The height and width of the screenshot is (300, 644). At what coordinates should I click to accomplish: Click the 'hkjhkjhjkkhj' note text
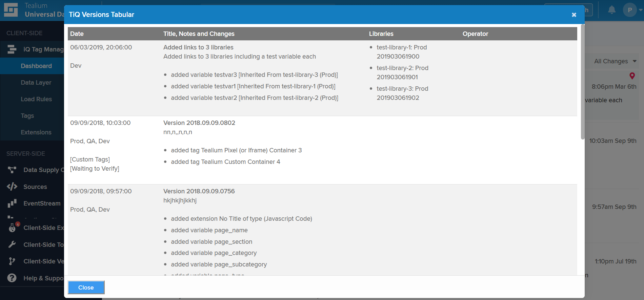point(180,200)
